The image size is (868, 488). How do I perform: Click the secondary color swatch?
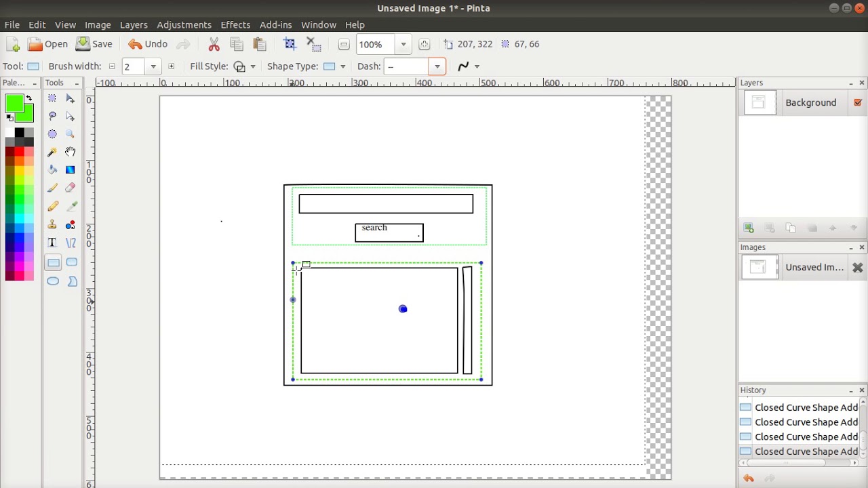(28, 117)
